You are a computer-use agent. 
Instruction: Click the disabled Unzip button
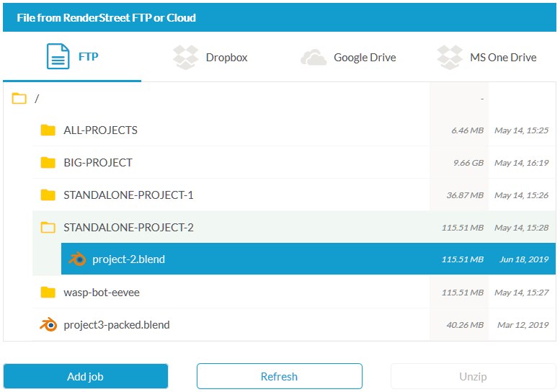tap(473, 376)
